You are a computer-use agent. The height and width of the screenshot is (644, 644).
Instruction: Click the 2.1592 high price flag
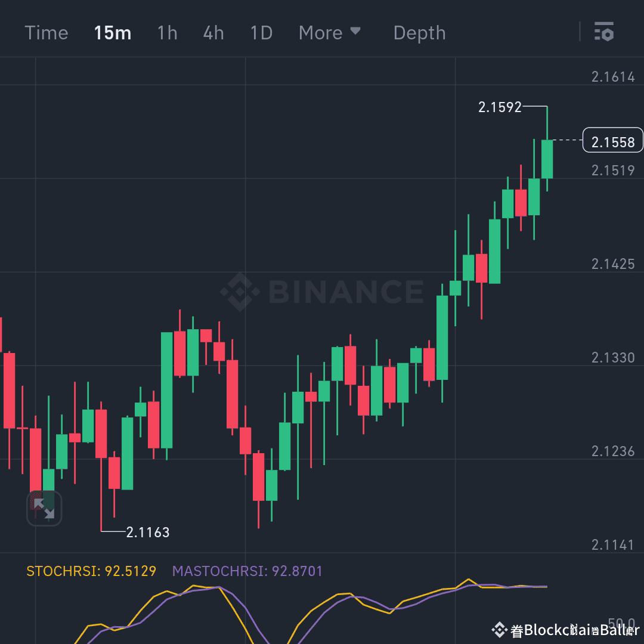500,107
